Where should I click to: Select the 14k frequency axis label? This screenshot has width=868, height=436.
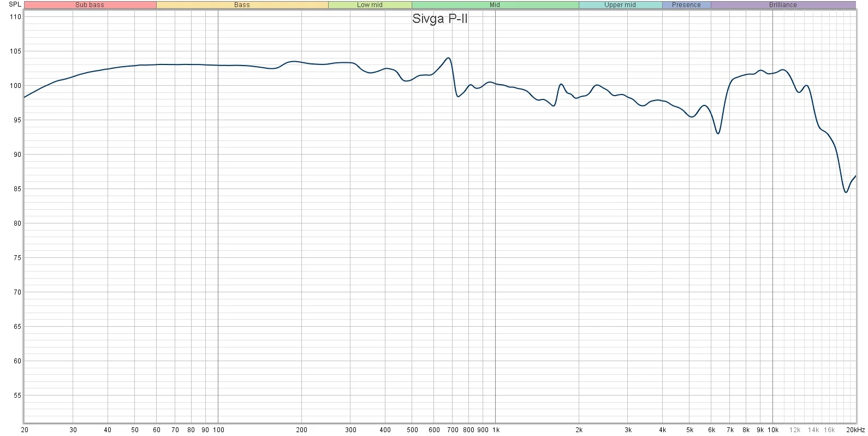click(x=813, y=430)
